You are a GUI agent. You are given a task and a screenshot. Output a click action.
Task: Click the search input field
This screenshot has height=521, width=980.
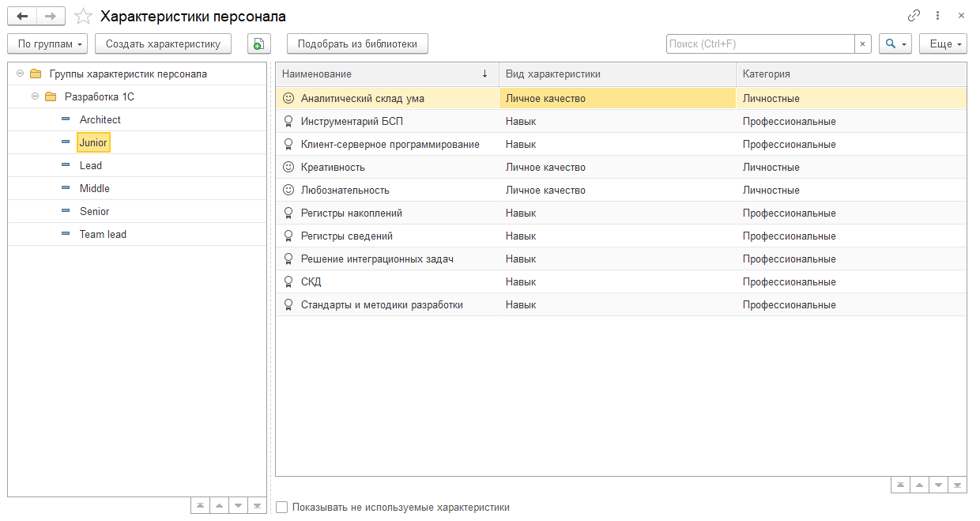(759, 44)
